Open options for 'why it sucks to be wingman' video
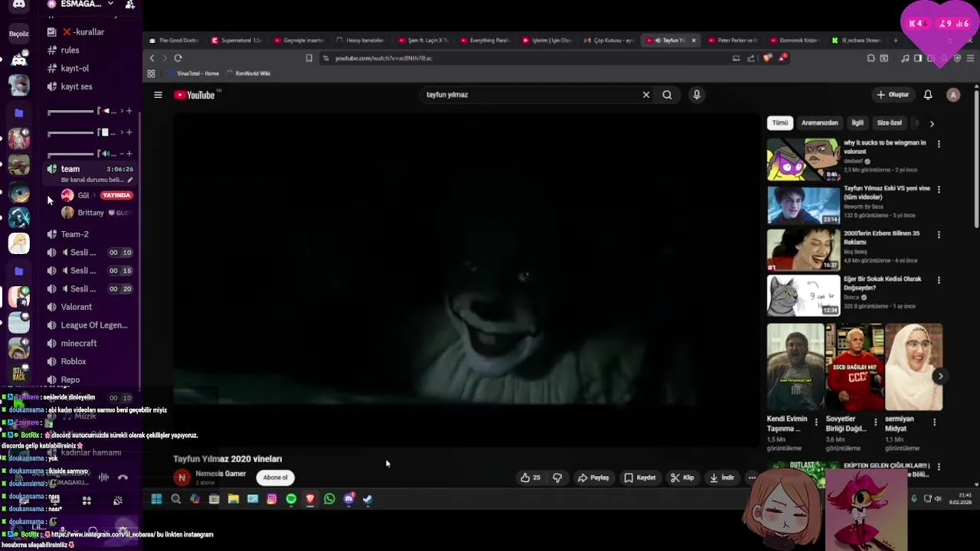The image size is (980, 551). click(x=939, y=144)
